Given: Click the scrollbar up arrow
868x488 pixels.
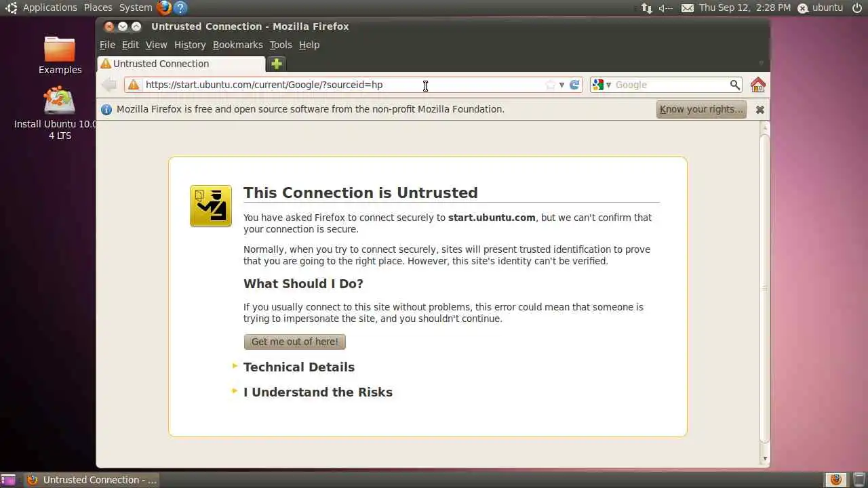Looking at the screenshot, I should click(765, 127).
